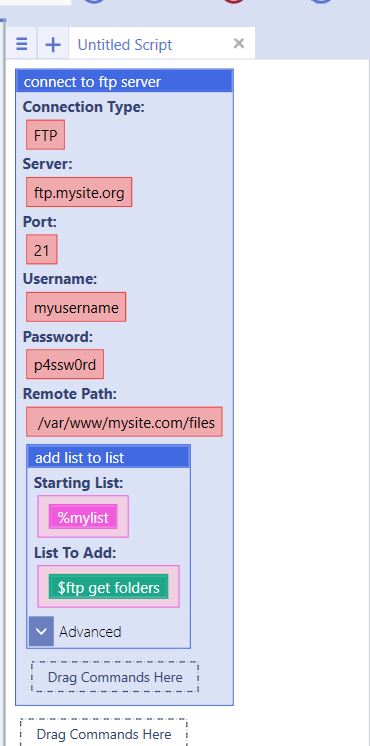Click the Username label
The width and height of the screenshot is (370, 746).
60,279
